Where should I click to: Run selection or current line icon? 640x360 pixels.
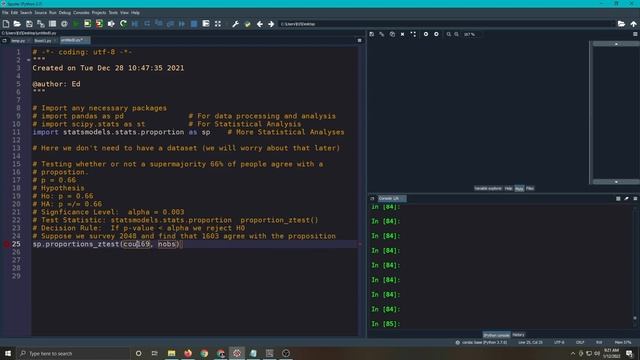tap(111, 24)
